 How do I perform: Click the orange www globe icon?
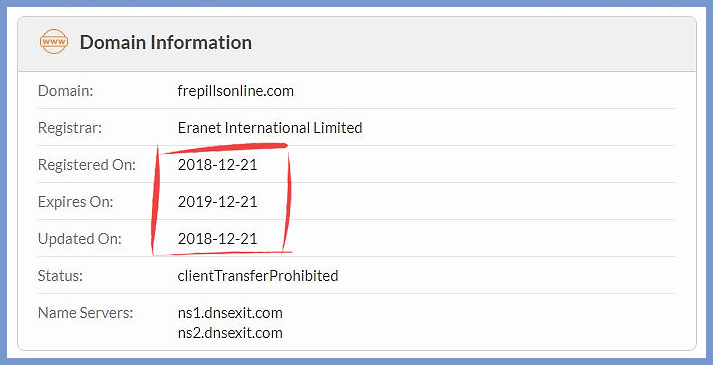54,42
